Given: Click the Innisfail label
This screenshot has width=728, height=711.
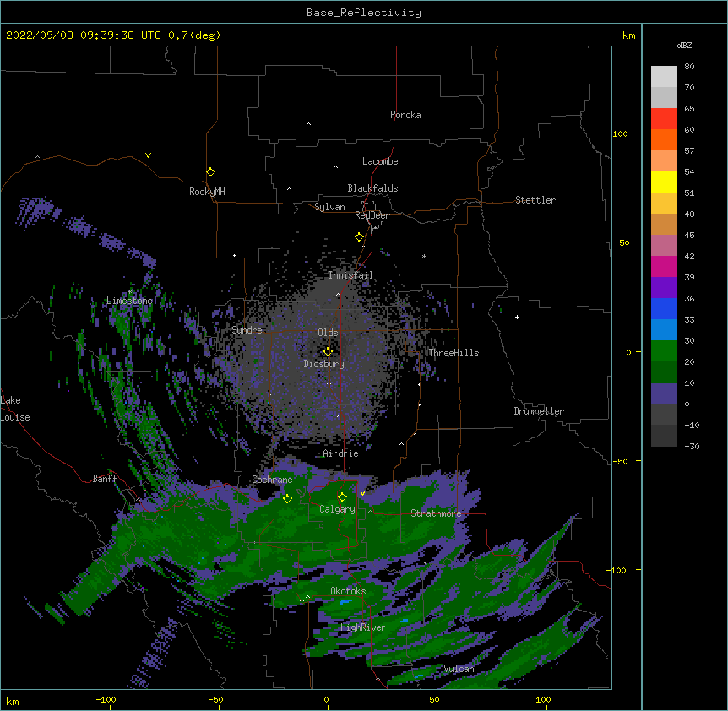Looking at the screenshot, I should pos(350,275).
